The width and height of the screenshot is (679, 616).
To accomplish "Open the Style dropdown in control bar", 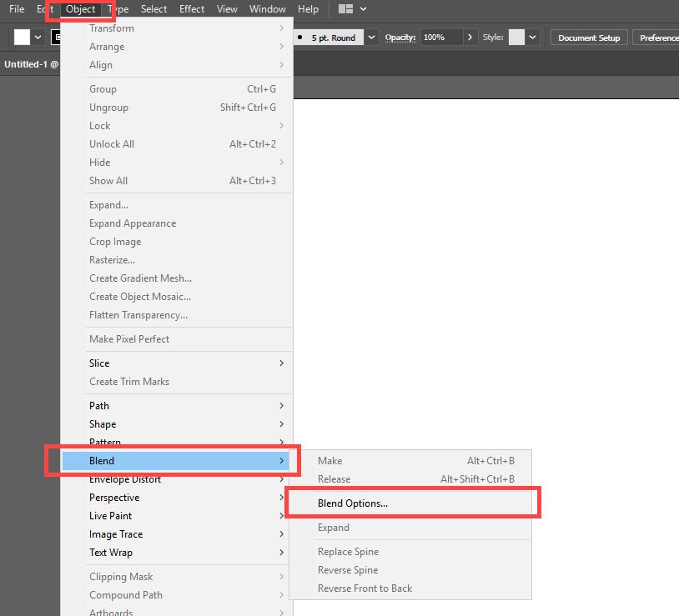I will (x=534, y=37).
